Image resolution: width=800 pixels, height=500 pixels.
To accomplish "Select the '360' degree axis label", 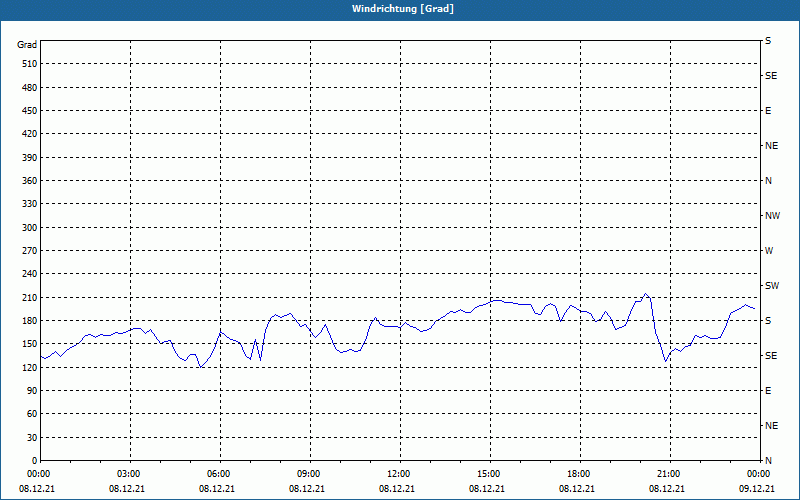I will (30, 181).
